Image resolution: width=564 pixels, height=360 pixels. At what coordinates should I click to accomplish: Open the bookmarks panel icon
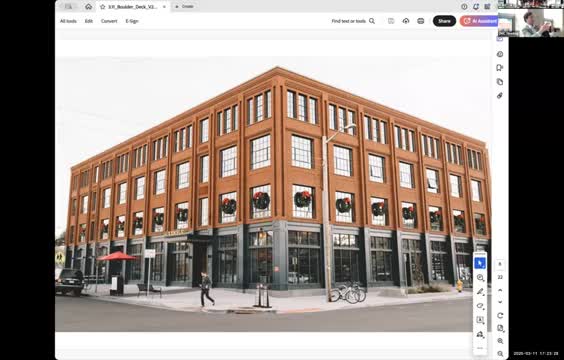(500, 68)
